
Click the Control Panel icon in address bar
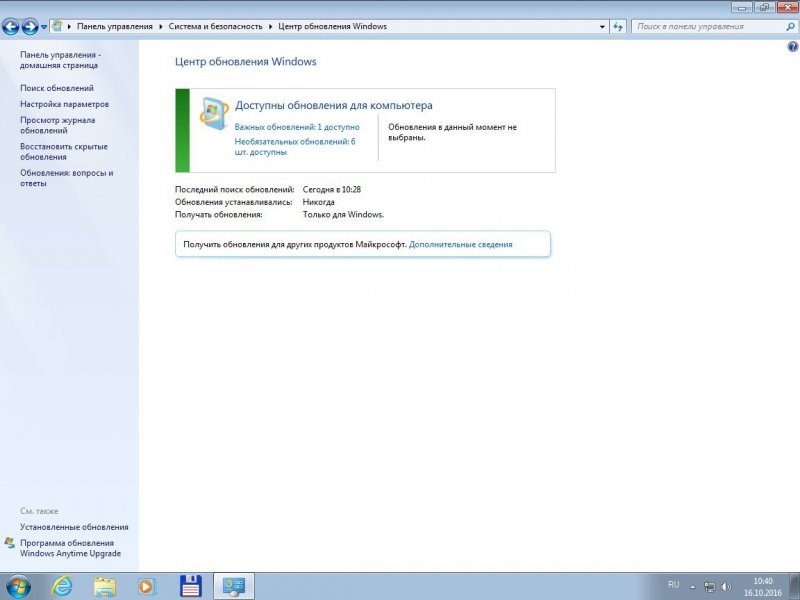point(57,26)
